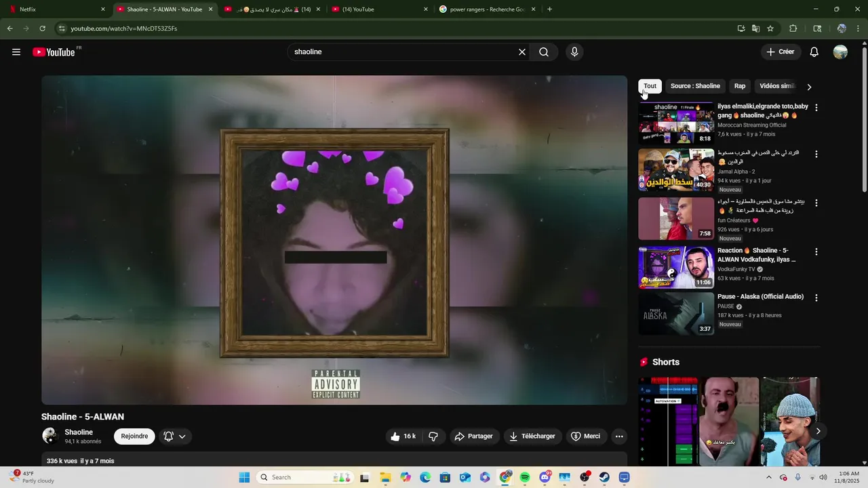
Task: Open the notifications bell in the header
Action: pyautogui.click(x=814, y=52)
